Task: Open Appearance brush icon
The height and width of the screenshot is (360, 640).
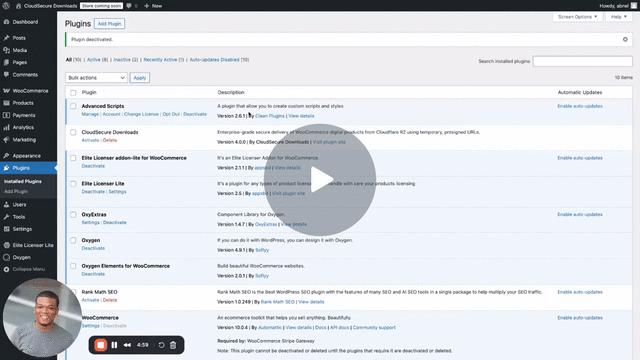Action: pos(6,156)
